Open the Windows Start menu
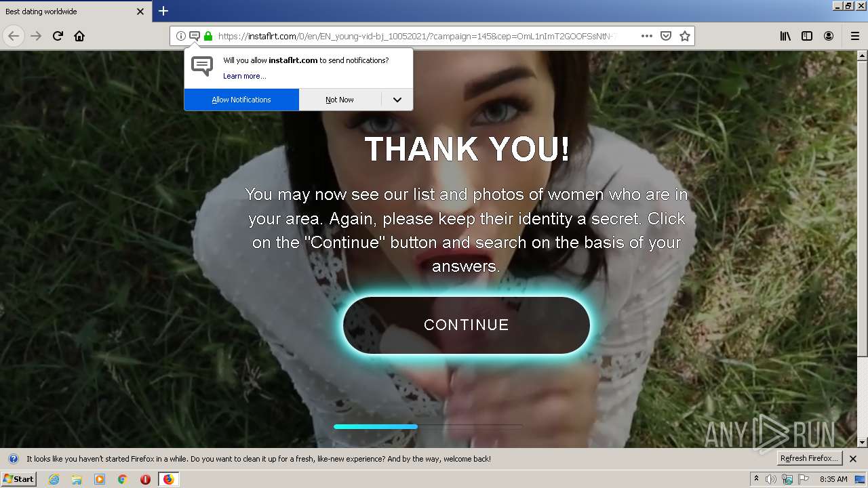868x488 pixels. tap(18, 479)
